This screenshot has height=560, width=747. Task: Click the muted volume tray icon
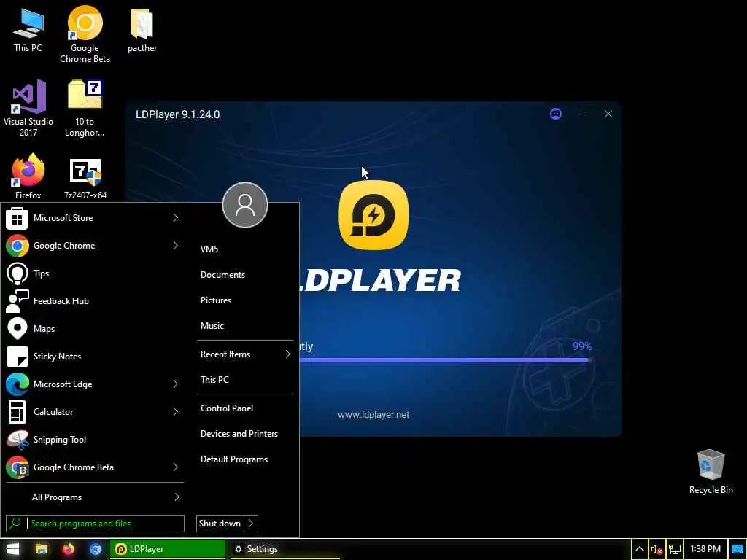657,550
